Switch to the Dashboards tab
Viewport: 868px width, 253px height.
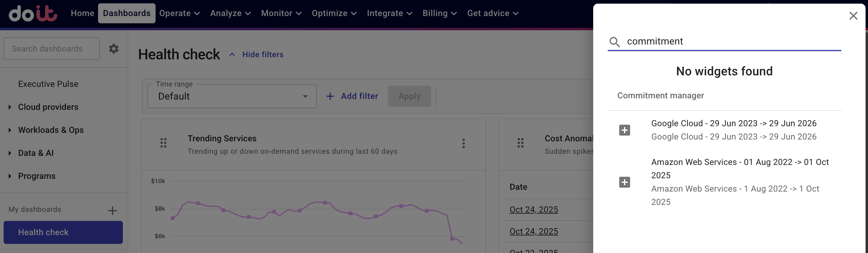coord(127,13)
